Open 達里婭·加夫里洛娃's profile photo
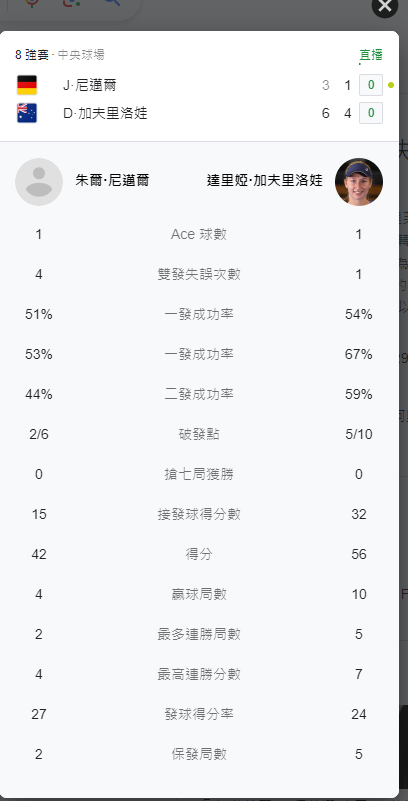 pos(359,182)
